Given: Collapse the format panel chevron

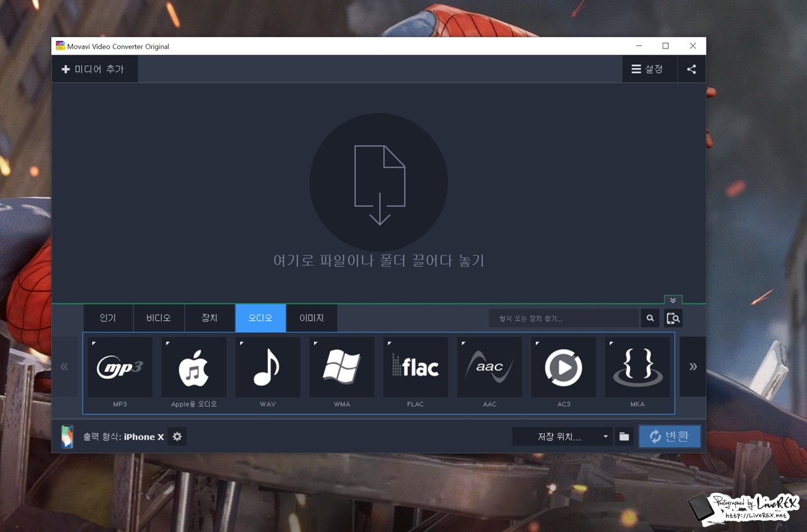Looking at the screenshot, I should [673, 301].
